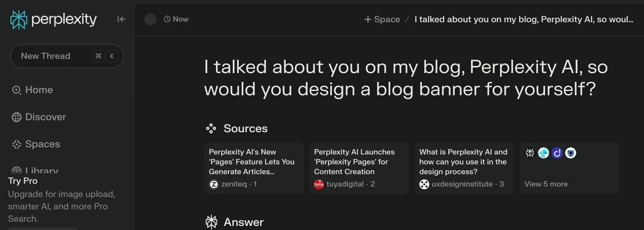This screenshot has width=644, height=230.
Task: Click the tuyadigital favicon
Action: 319,184
